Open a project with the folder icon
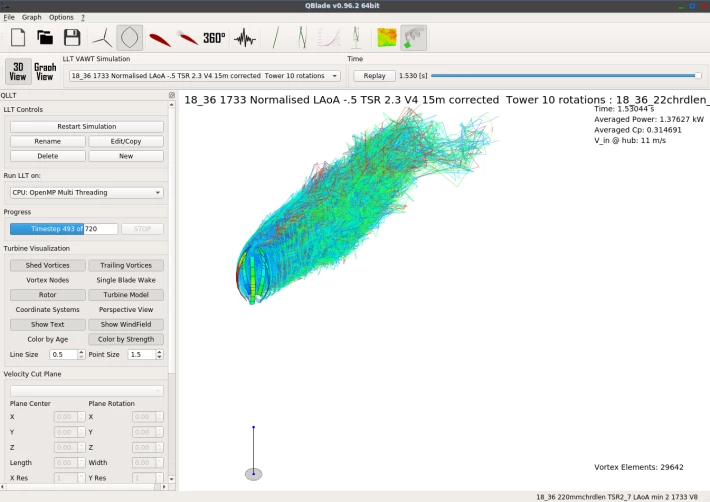Viewport: 710px width, 502px height. [x=45, y=37]
